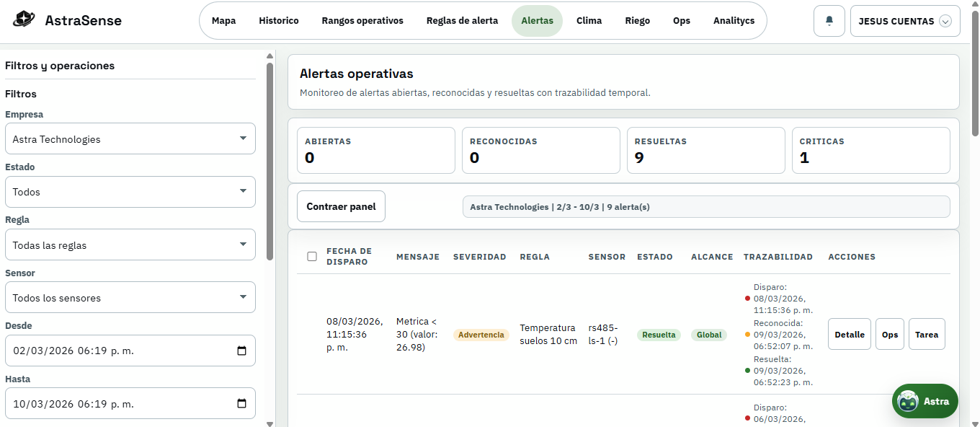Open the Empresa dropdown
Viewport: 980px width, 427px height.
[130, 138]
